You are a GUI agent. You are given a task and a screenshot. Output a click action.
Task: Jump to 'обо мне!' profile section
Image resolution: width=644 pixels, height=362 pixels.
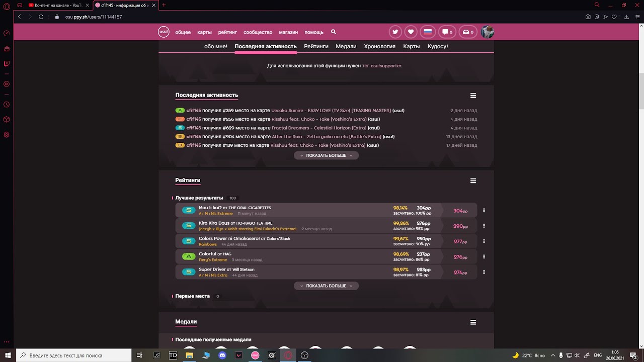click(216, 46)
